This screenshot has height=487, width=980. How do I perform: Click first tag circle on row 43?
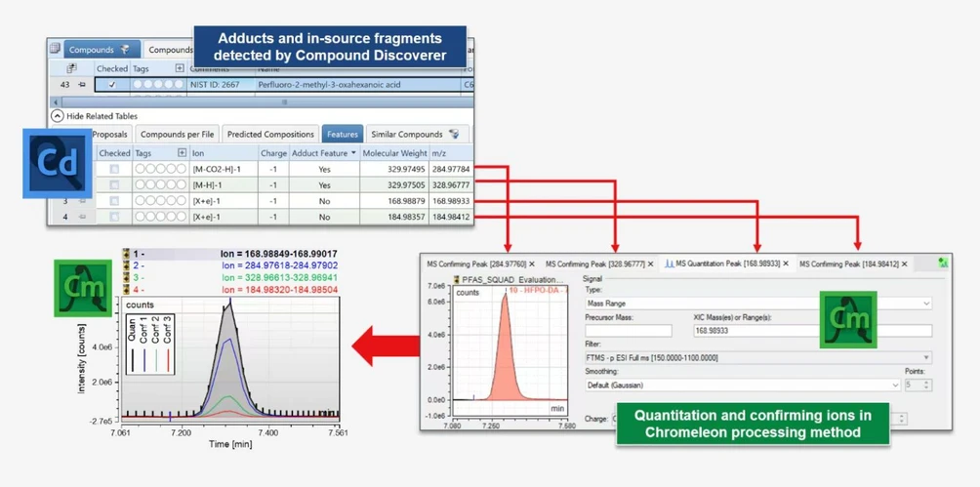[139, 84]
